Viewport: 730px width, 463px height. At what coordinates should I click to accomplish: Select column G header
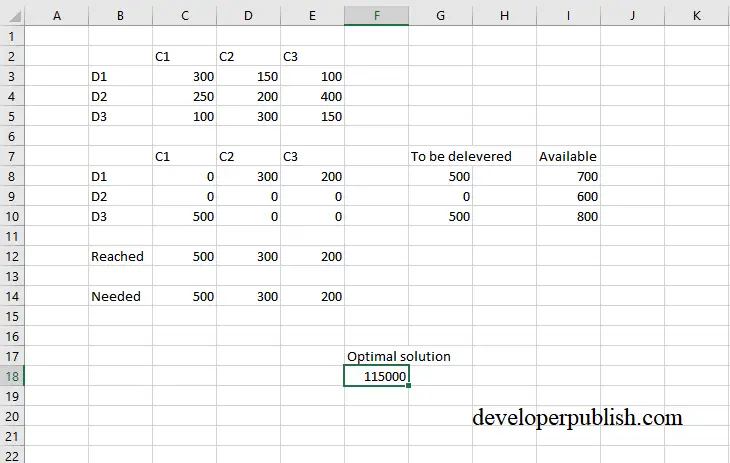coord(440,16)
